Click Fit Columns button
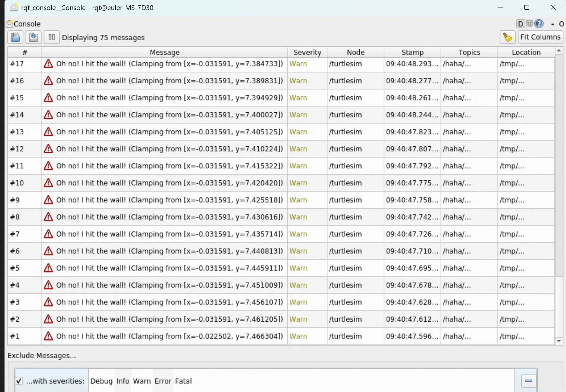Screen dimensions: 566x392 (x=540, y=37)
